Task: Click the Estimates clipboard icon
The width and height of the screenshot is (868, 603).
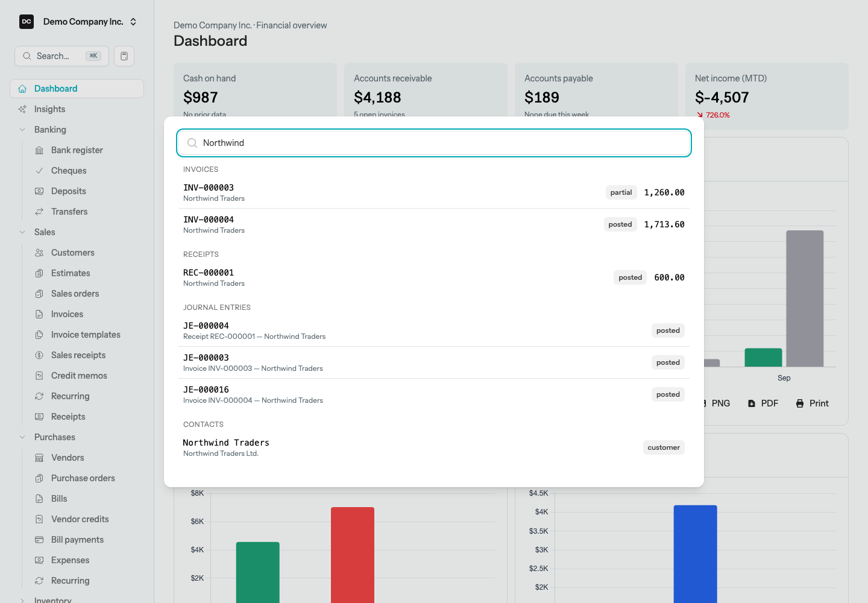Action: (39, 273)
